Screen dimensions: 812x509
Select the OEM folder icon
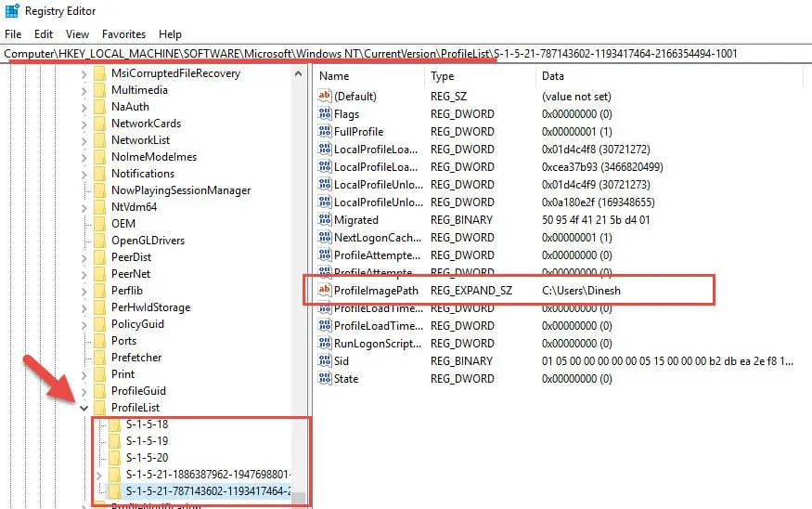(99, 224)
